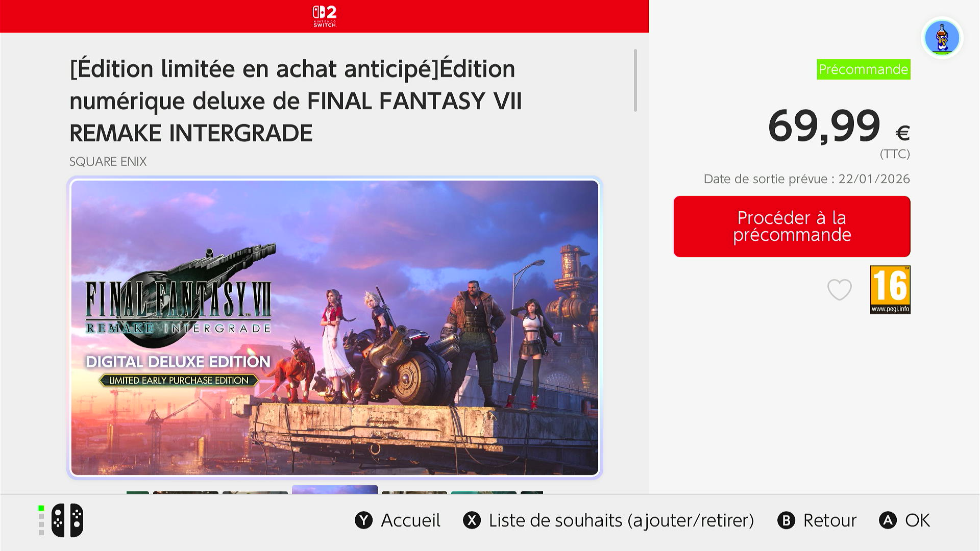Click the X button wishlist icon
This screenshot has width=980, height=551.
tap(472, 520)
